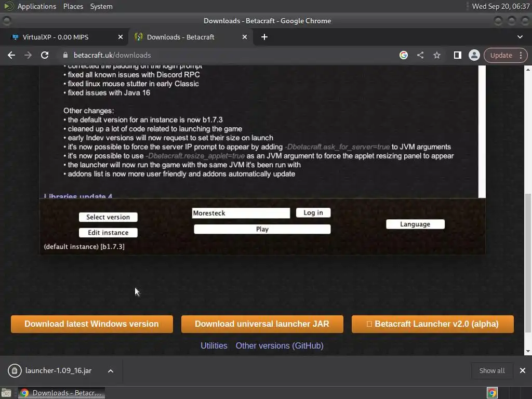Click 'addons list is now more user friendly' line
Image resolution: width=532 pixels, height=399 pixels.
181,174
